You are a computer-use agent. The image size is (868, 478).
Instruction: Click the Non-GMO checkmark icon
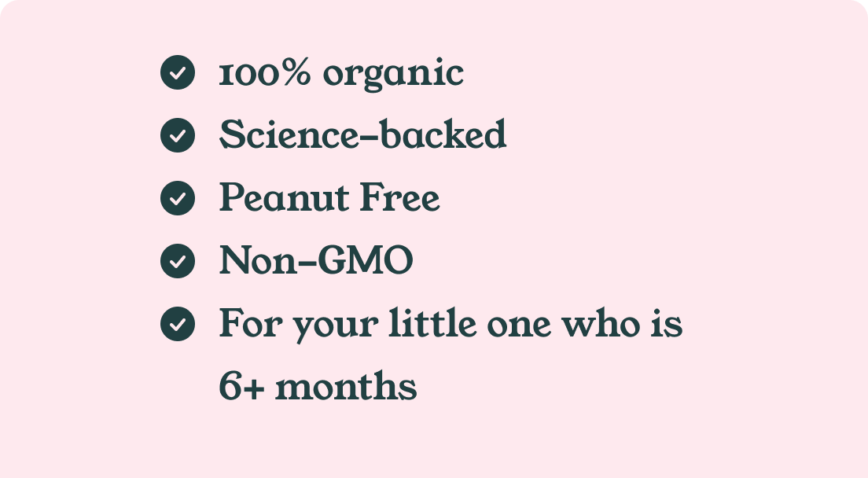[x=178, y=260]
